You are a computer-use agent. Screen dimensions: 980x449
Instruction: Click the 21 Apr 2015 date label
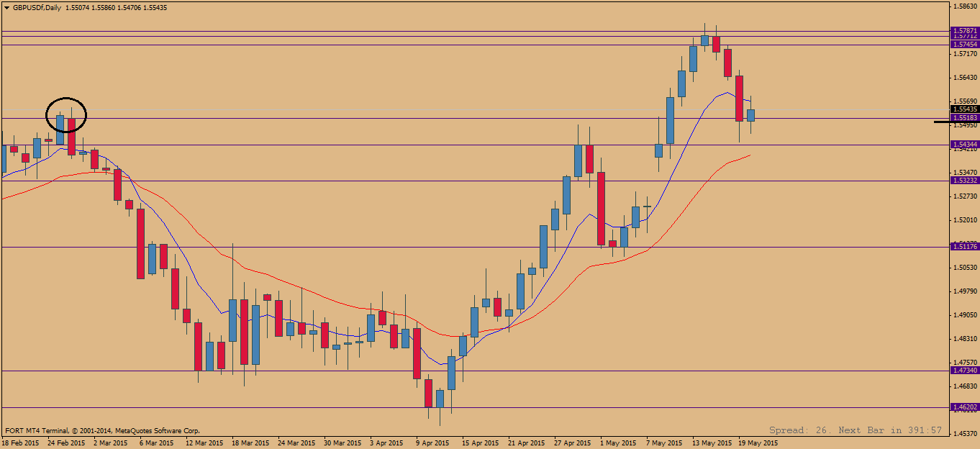[x=527, y=443]
